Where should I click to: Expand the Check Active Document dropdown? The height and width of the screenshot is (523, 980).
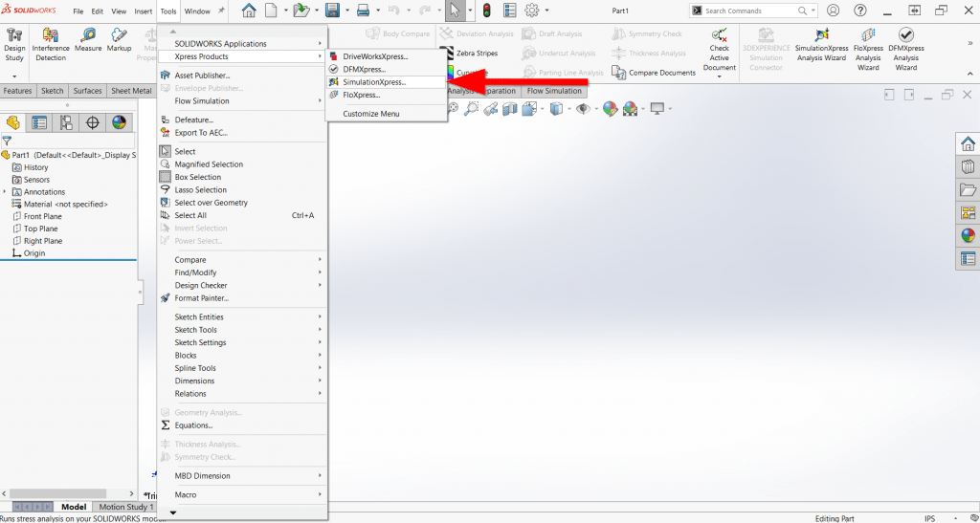click(720, 76)
